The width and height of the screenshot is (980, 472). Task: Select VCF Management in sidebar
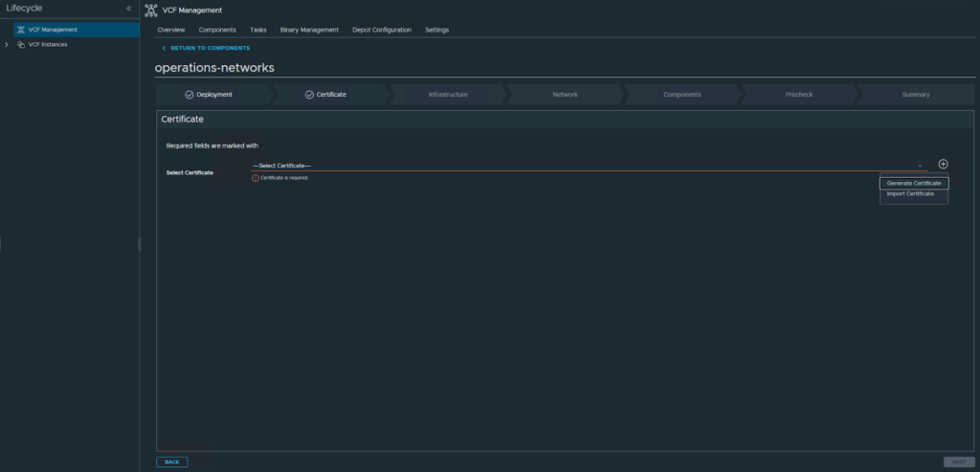(x=77, y=30)
